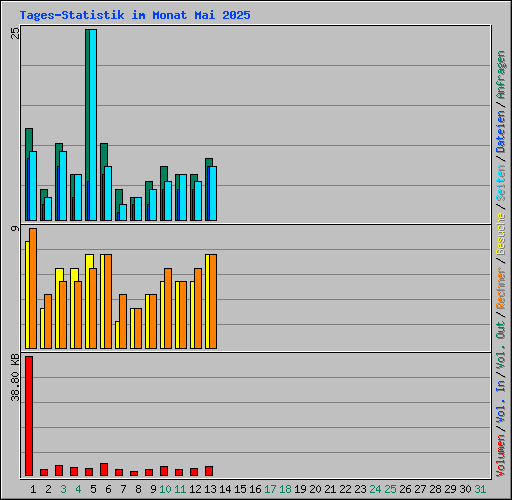Image resolution: width=512 pixels, height=500 pixels.
Task: Click day '14' on the x-axis
Action: point(225,489)
